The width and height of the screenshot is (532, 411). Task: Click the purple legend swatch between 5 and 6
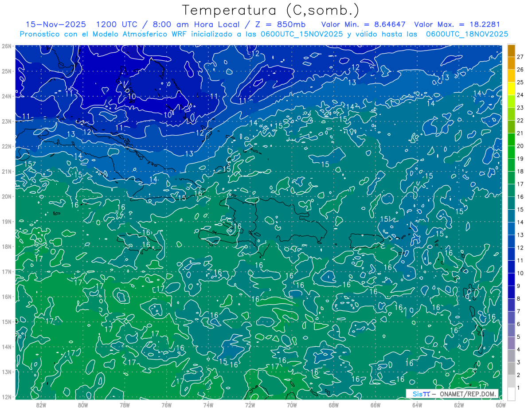pos(512,330)
